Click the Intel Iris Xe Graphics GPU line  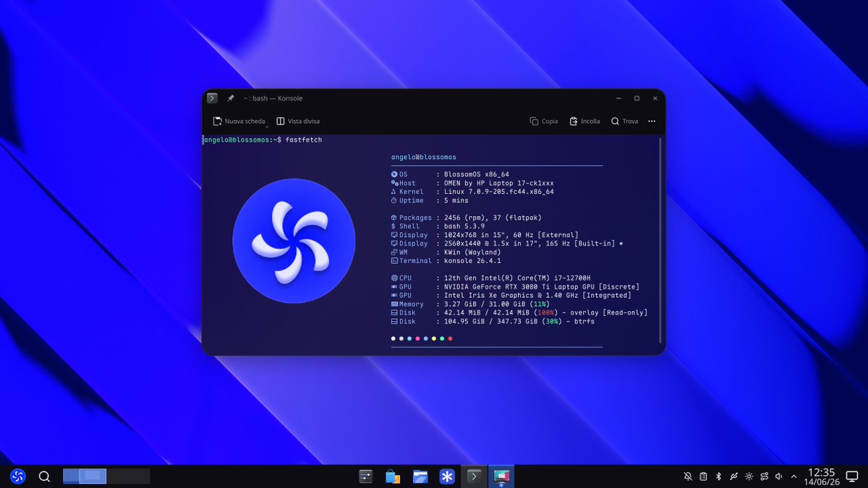pyautogui.click(x=511, y=296)
